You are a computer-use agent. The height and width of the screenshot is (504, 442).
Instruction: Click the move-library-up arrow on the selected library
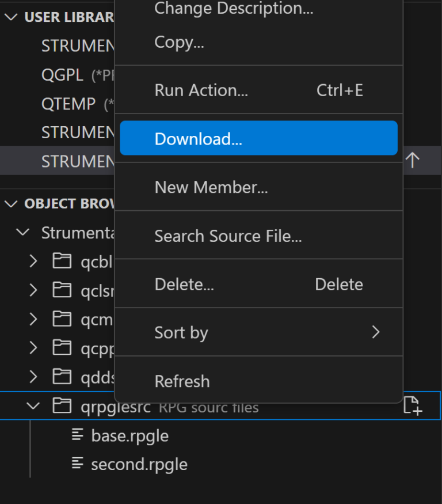pos(413,161)
